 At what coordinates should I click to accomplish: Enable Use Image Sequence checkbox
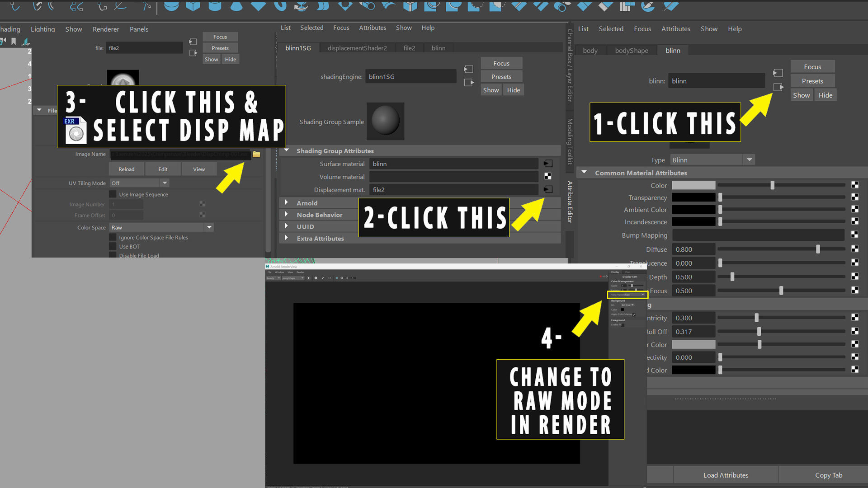(x=113, y=194)
